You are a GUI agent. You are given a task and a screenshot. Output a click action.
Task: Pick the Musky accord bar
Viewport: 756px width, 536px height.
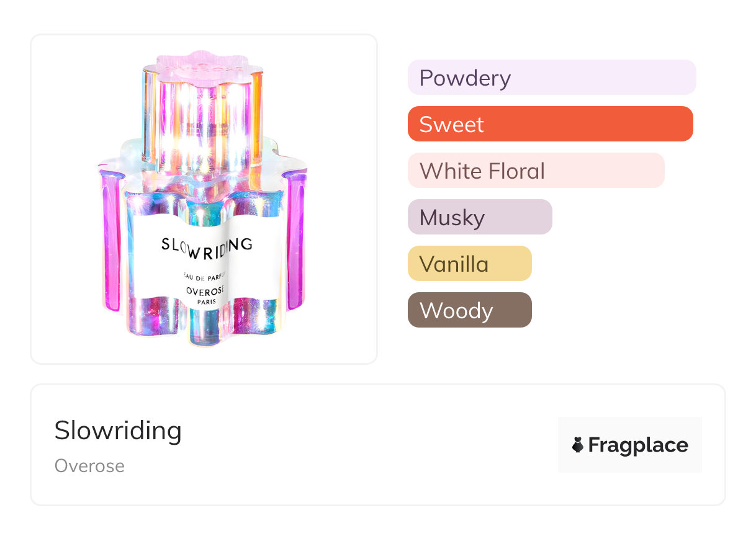(x=479, y=217)
